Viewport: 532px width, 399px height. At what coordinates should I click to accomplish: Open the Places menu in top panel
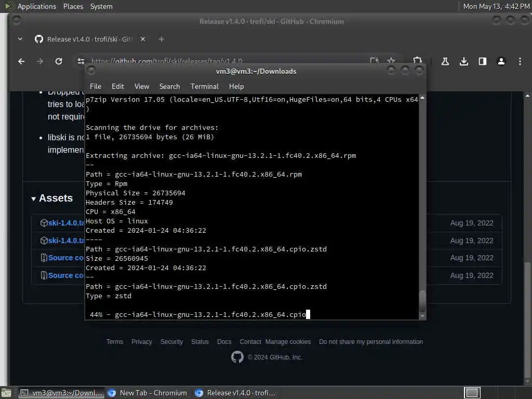73,6
